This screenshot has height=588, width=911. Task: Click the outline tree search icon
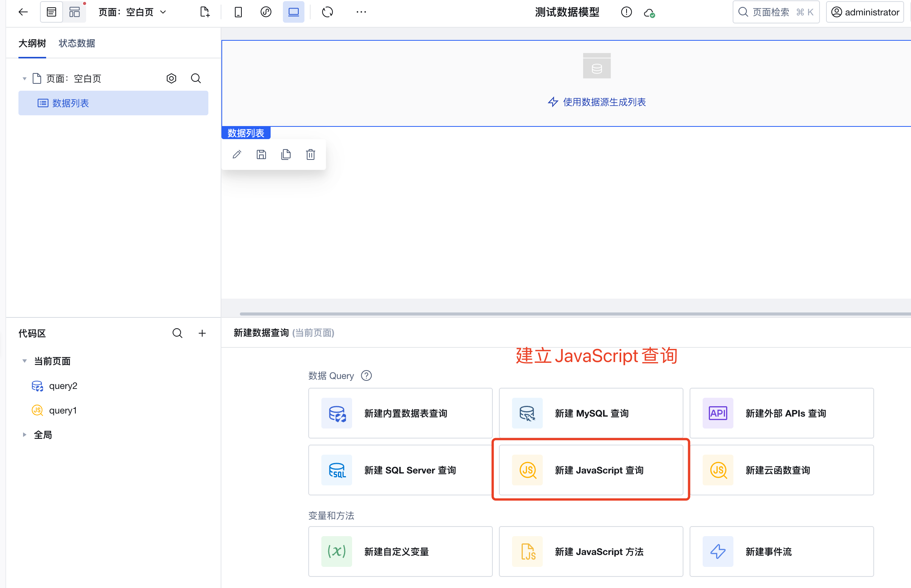click(x=196, y=78)
